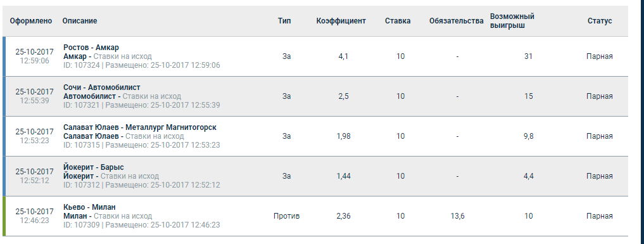Click the Описание column header

click(x=80, y=21)
